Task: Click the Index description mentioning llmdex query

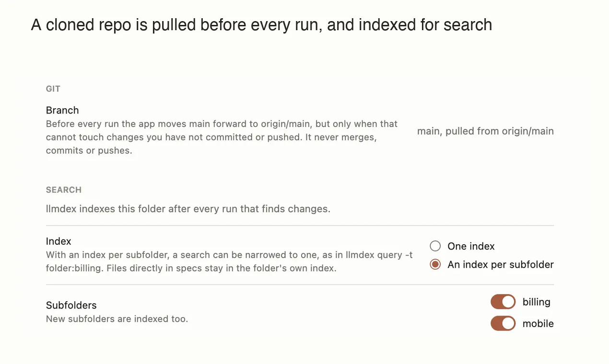Action: pos(229,262)
